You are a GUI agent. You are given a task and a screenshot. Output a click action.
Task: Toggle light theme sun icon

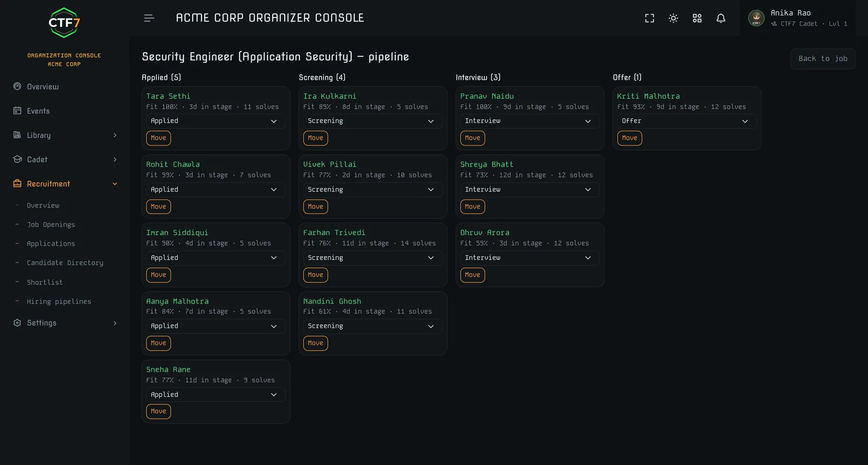tap(673, 18)
